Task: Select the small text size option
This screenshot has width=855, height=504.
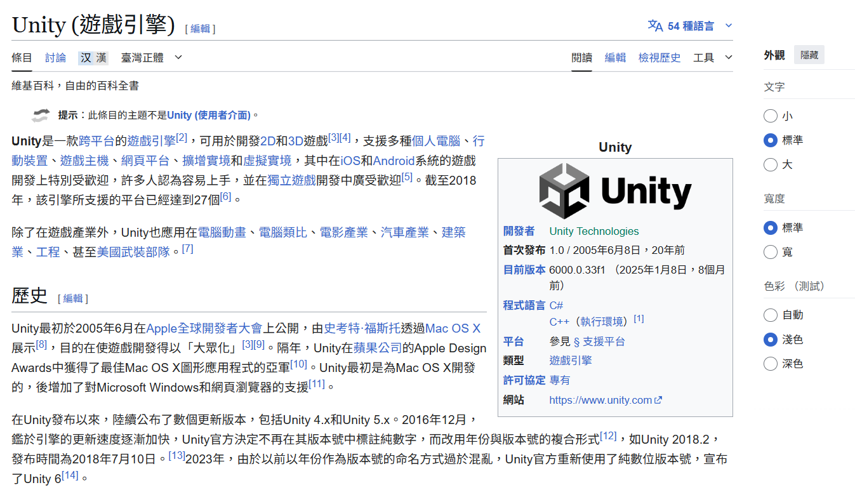Action: pos(771,116)
